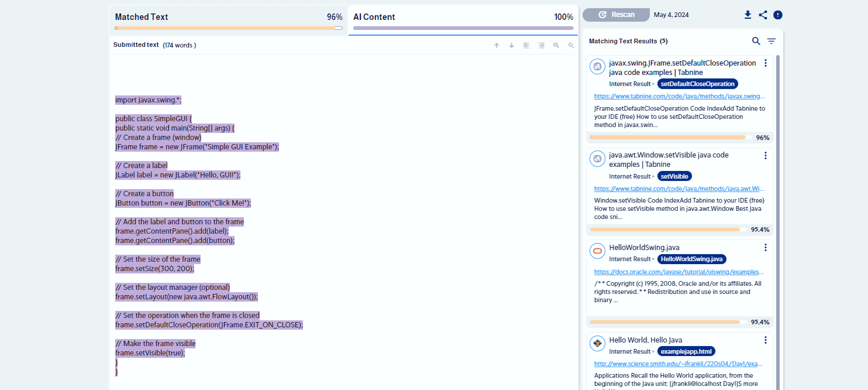Click the share report icon
This screenshot has height=390, width=868.
click(763, 15)
